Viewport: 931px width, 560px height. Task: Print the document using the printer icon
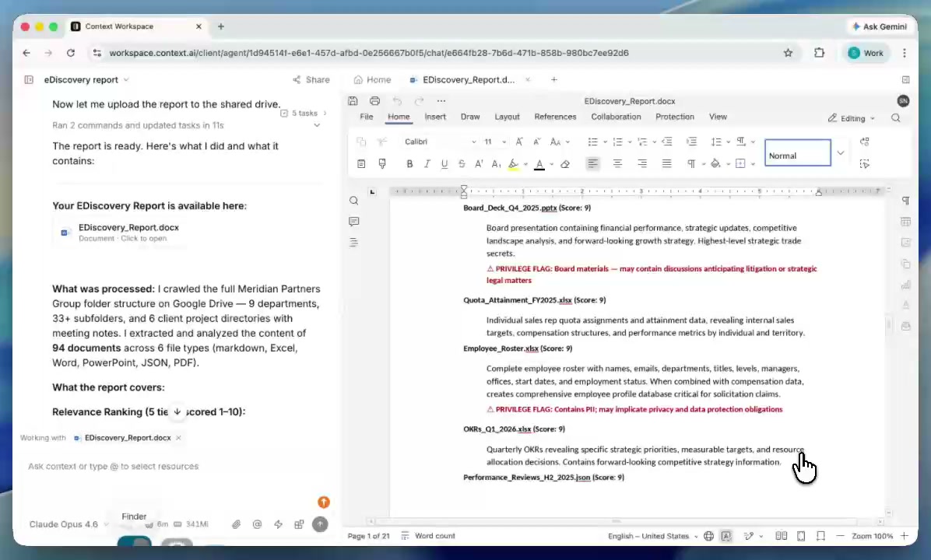click(374, 101)
